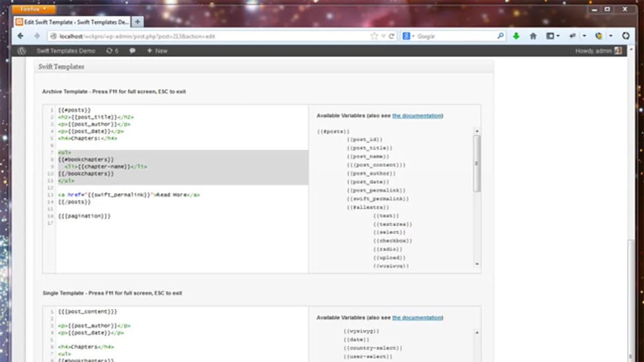Select {{date}} in single template variables

click(356, 339)
